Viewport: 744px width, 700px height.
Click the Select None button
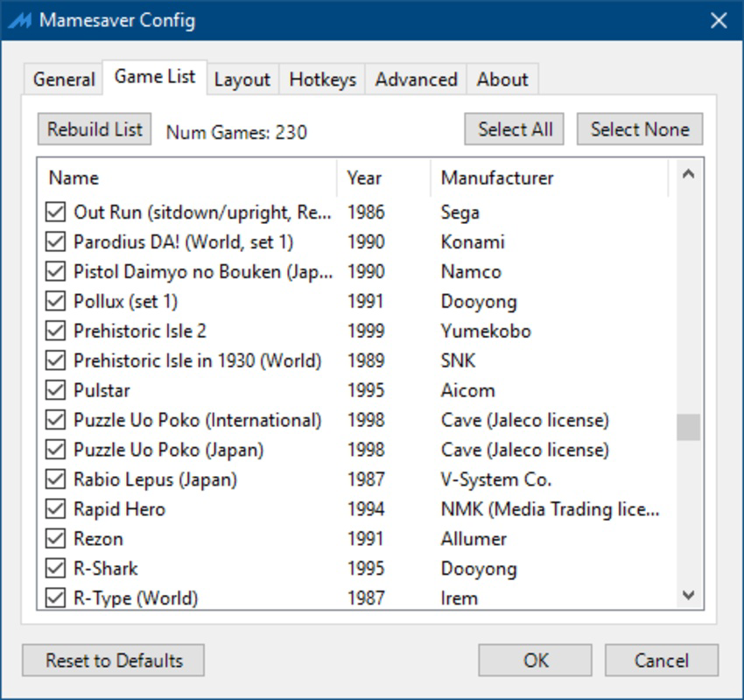click(640, 129)
